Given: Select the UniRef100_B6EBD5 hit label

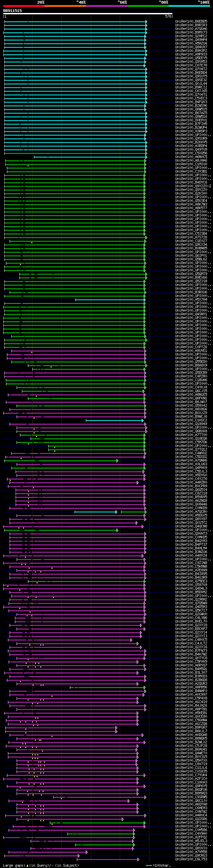Looking at the screenshot, I should (191, 21).
